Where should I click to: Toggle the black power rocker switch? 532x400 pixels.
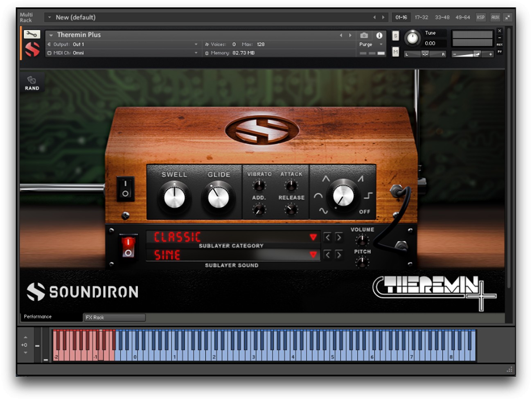126,189
